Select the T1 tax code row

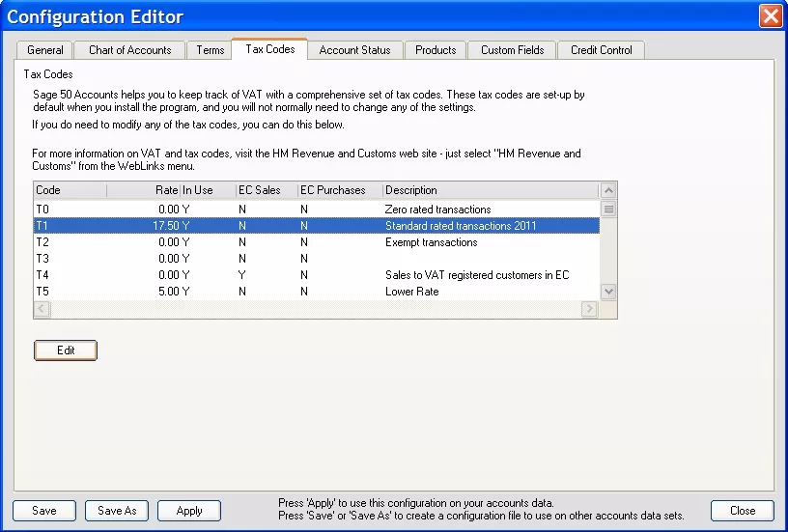click(x=317, y=226)
